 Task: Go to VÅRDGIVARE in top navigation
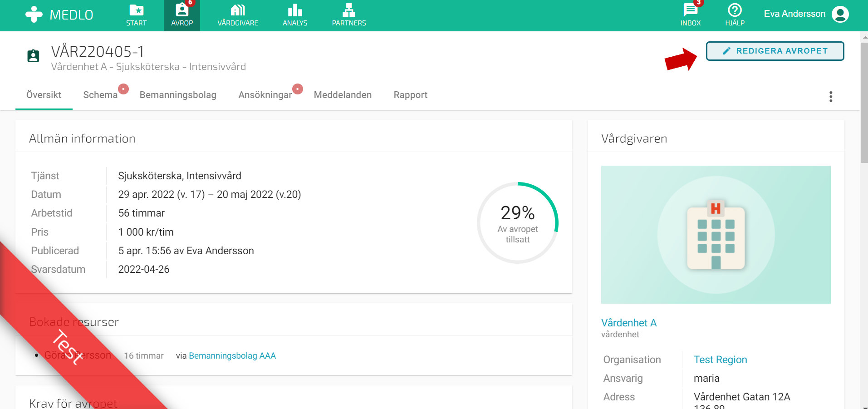pyautogui.click(x=238, y=15)
